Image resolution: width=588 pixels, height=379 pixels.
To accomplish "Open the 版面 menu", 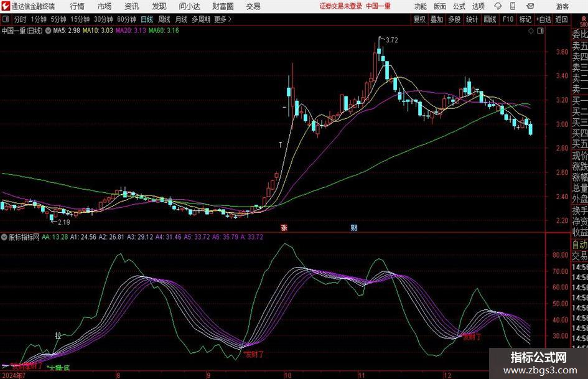I will click(439, 6).
